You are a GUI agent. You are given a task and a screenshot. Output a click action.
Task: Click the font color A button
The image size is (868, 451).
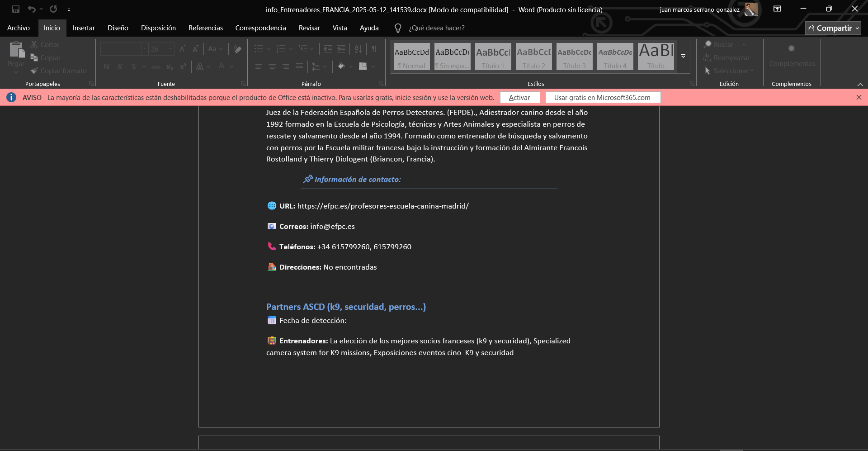222,66
